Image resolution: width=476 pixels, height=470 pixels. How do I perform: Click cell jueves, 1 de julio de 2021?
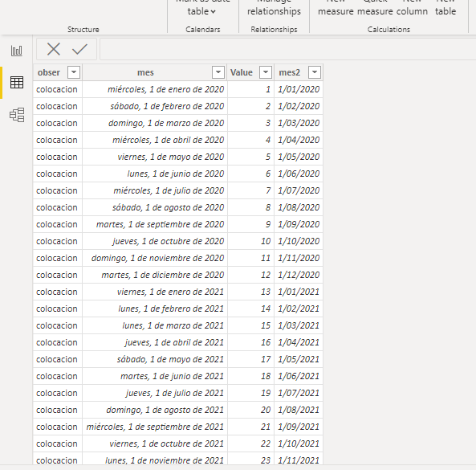pos(155,393)
